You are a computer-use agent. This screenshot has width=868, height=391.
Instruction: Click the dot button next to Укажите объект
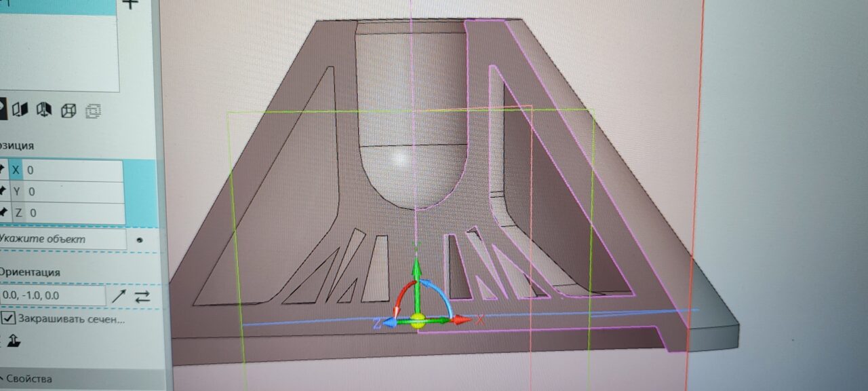[140, 240]
